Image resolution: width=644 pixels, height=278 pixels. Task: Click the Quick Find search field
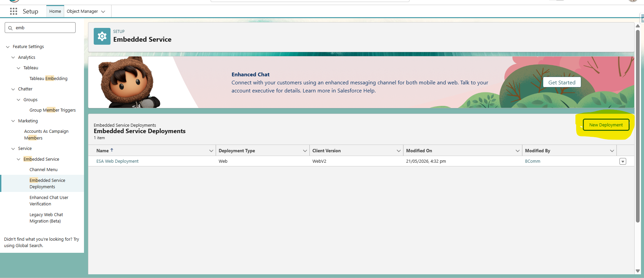[x=40, y=28]
